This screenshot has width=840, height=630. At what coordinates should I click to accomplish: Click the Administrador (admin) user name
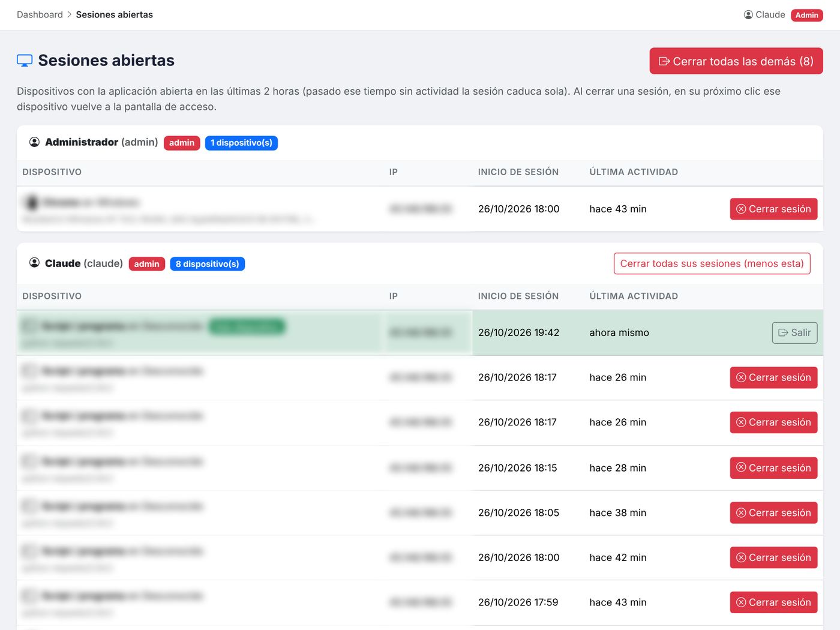tap(101, 142)
